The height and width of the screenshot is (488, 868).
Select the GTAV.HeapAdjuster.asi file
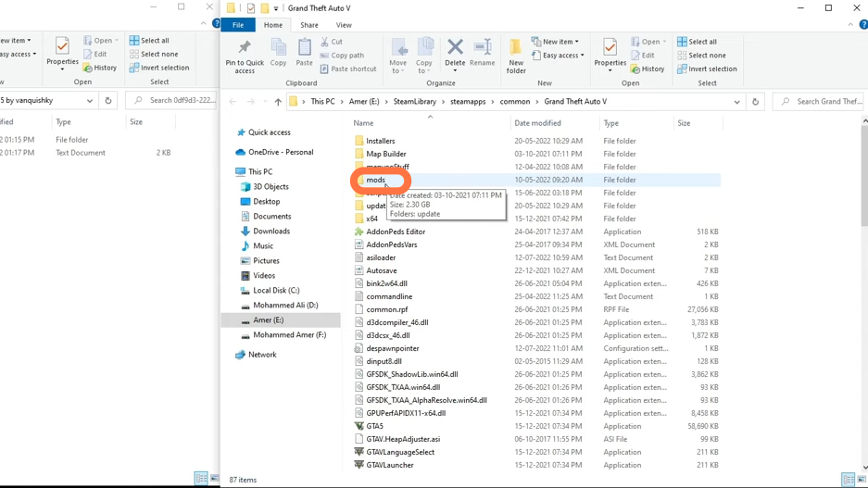403,439
